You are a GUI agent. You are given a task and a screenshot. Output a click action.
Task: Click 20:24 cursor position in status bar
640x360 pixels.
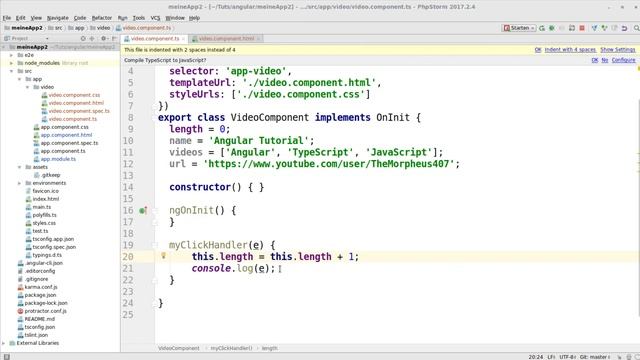(536, 357)
